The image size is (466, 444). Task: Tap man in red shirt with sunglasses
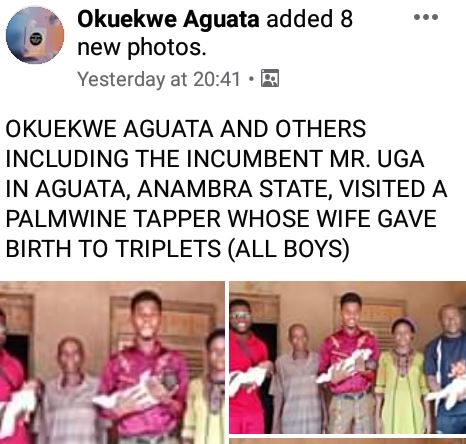248,367
